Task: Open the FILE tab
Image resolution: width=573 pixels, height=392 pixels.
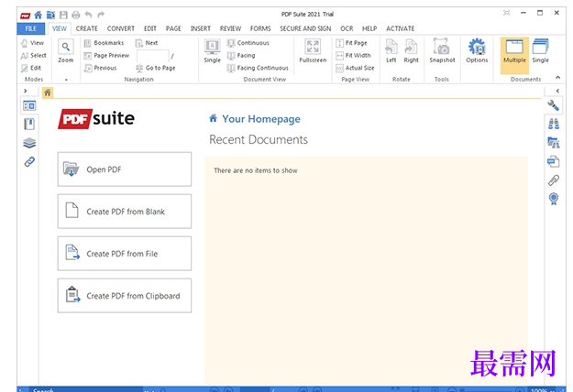Action: pyautogui.click(x=30, y=28)
